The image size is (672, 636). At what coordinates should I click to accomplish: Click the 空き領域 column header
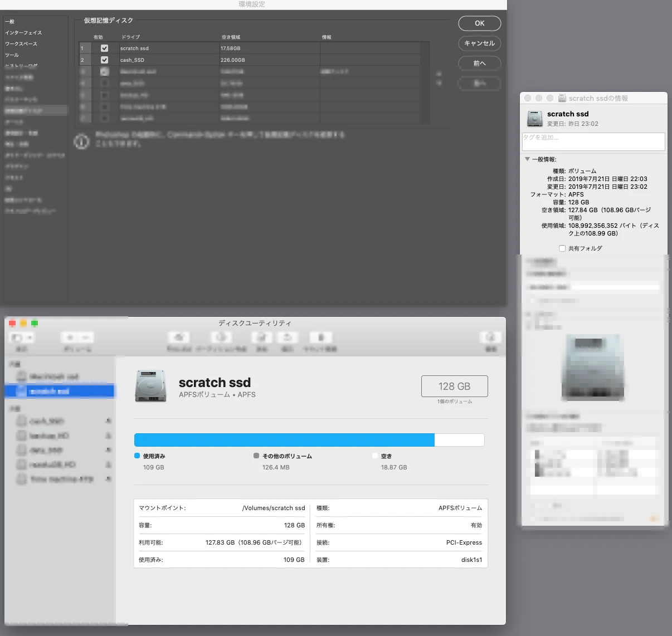[x=231, y=37]
